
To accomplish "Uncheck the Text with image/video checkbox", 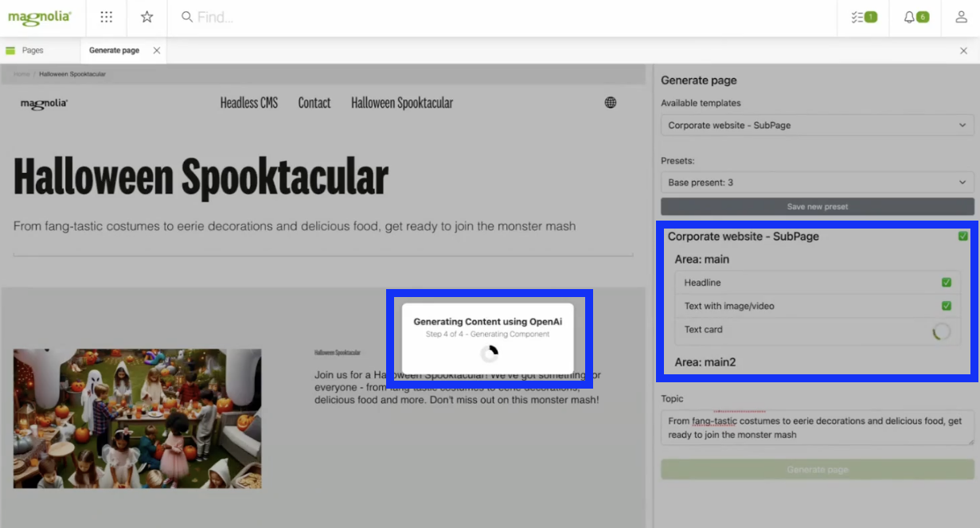I will click(947, 306).
